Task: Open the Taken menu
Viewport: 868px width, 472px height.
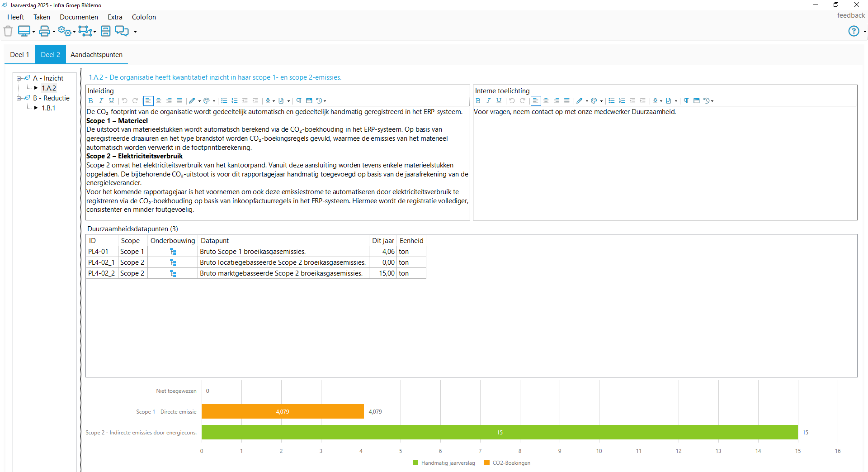Action: (42, 17)
